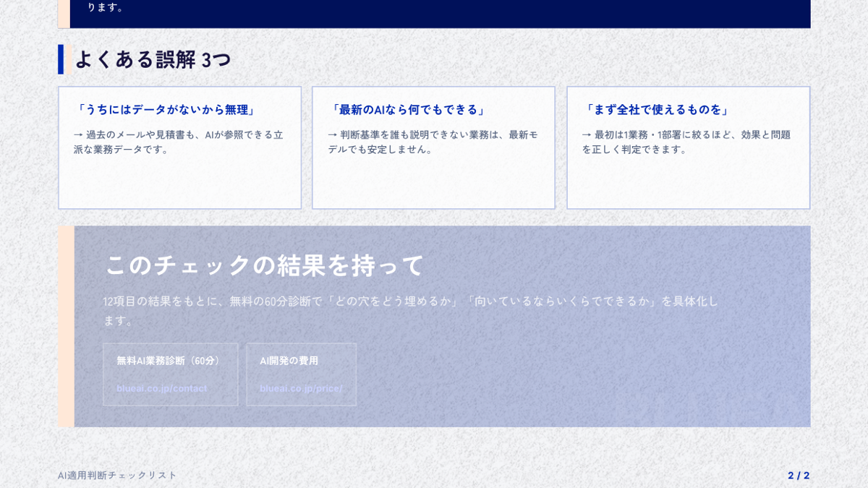The width and height of the screenshot is (868, 488).
Task: Follow the blueai.co.jp/price/ link
Action: (301, 388)
